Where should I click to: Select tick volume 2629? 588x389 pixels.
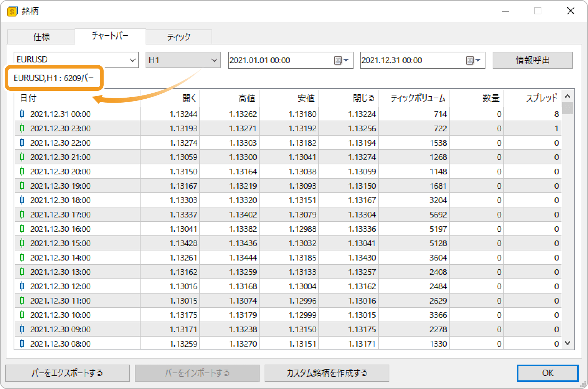[x=438, y=301]
